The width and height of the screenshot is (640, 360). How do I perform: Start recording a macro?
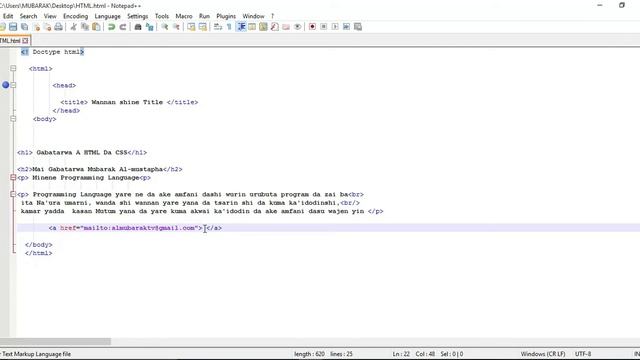[x=312, y=27]
